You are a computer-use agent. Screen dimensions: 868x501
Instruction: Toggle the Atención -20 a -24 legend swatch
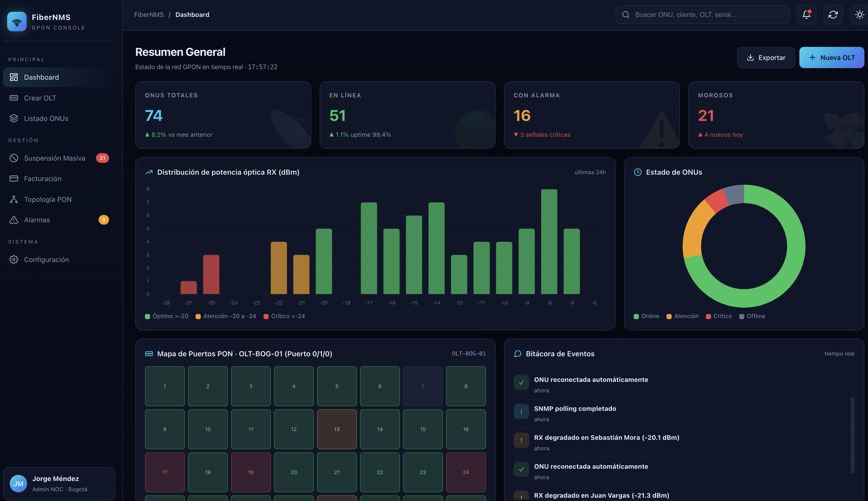click(x=198, y=316)
